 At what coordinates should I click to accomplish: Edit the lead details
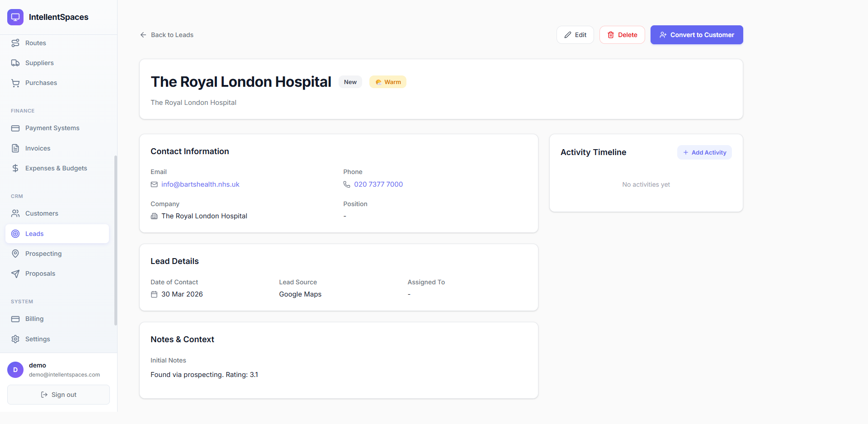point(575,35)
